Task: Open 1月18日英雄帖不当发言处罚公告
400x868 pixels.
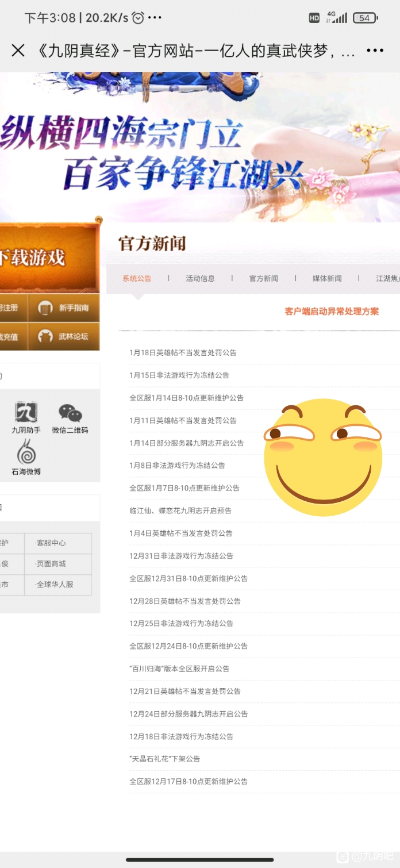Action: coord(183,352)
